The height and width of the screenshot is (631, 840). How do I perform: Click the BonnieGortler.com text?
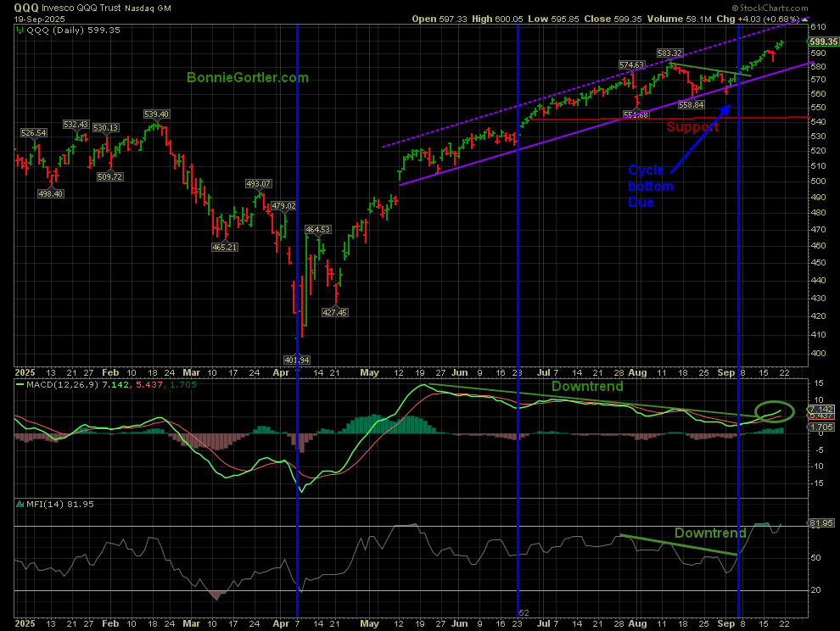(247, 77)
